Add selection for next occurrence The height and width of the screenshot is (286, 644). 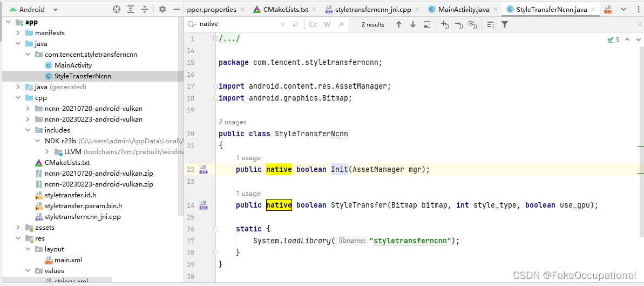tap(445, 25)
